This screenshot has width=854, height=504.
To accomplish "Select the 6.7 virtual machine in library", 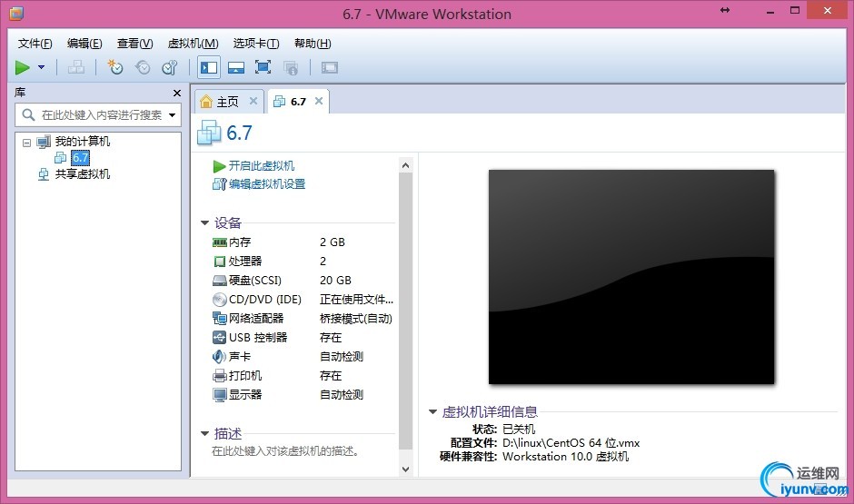I will click(x=80, y=158).
